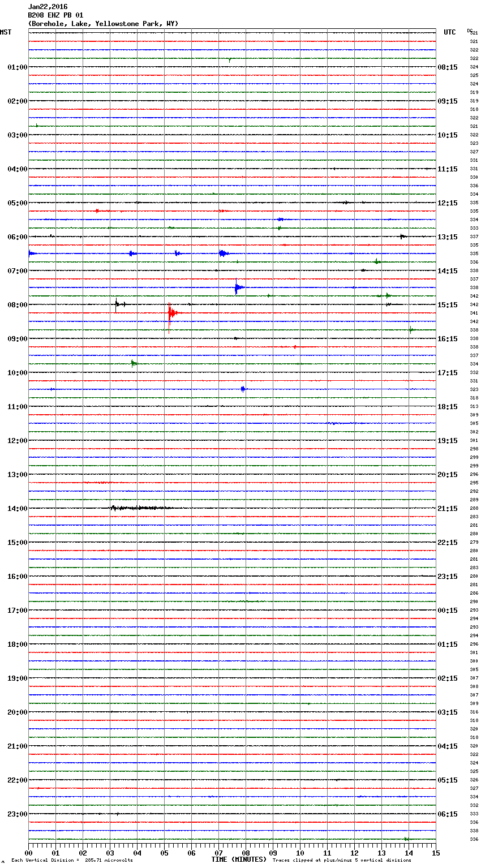The width and height of the screenshot is (481, 868).
Task: Select the 20:00 MST row label
Action: click(18, 712)
